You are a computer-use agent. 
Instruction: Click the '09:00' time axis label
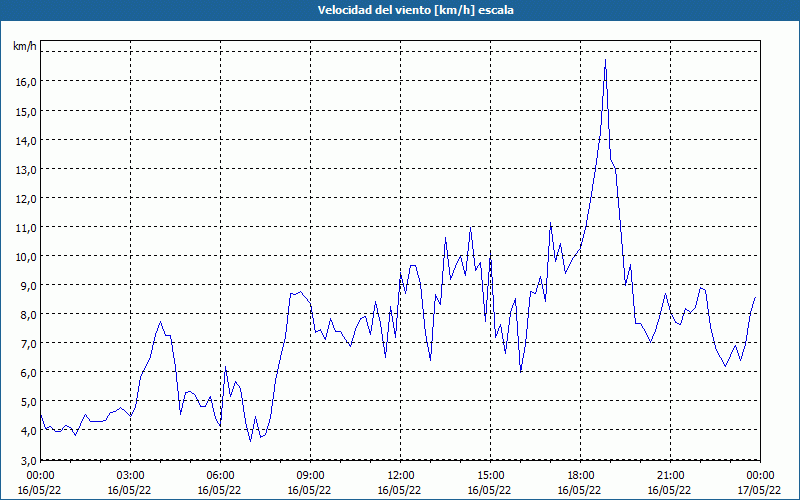[310, 476]
